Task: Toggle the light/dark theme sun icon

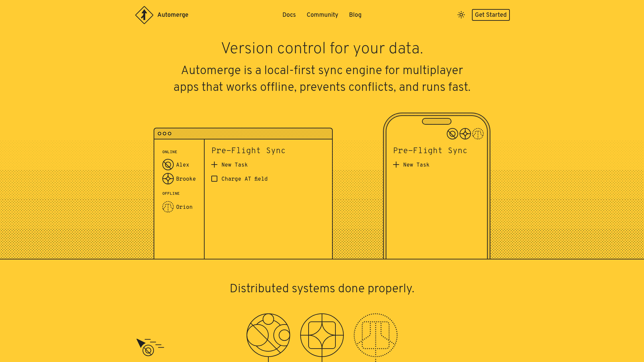Action: click(461, 15)
